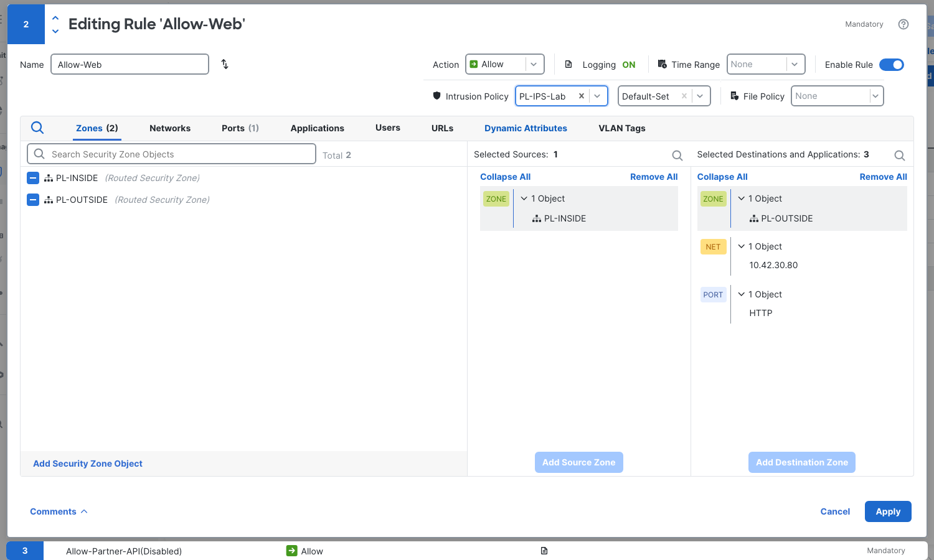Viewport: 934px width, 560px height.
Task: Collapse destination PORT 1 Object group
Action: click(x=742, y=294)
